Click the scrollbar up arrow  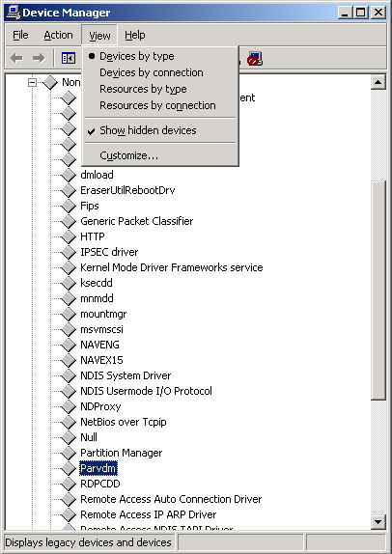click(x=378, y=83)
